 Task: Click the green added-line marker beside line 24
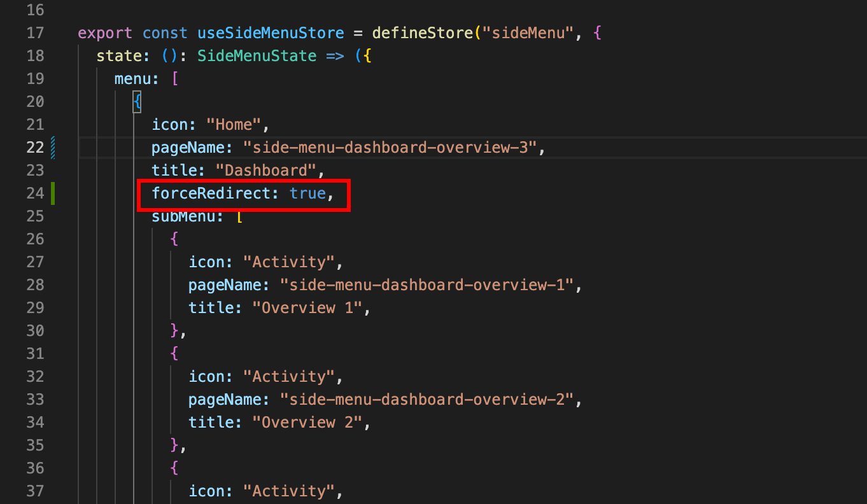click(53, 193)
